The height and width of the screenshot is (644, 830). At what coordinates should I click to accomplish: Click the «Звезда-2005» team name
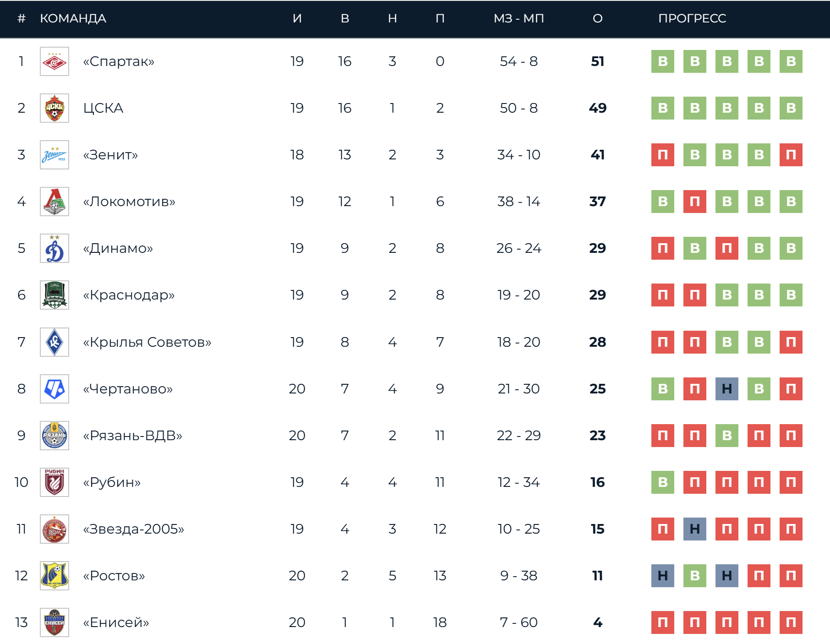click(133, 529)
